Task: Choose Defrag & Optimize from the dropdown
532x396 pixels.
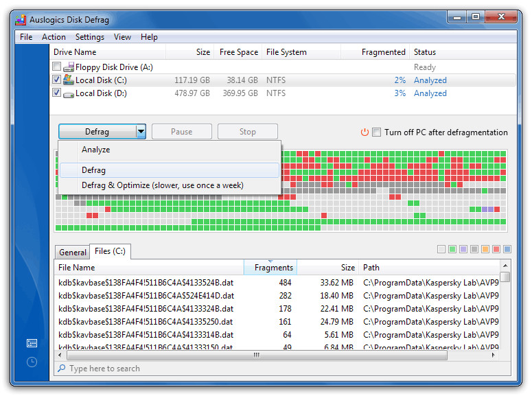Action: pyautogui.click(x=170, y=185)
